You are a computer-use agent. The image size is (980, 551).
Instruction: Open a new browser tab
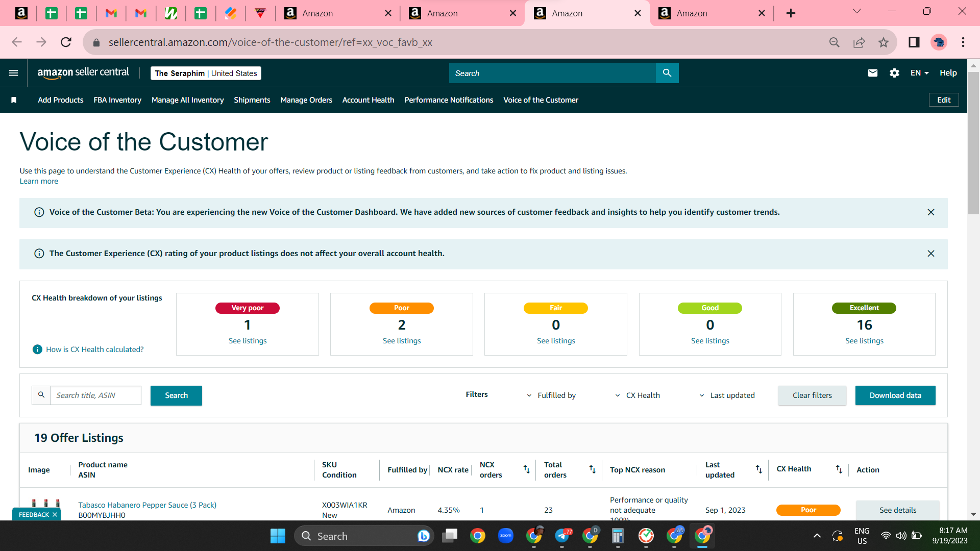tap(791, 13)
